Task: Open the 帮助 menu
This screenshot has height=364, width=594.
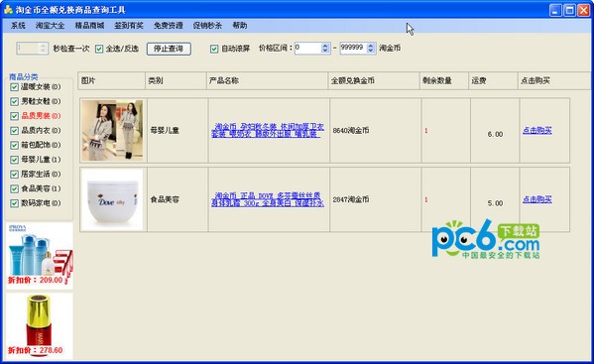Action: pyautogui.click(x=240, y=26)
